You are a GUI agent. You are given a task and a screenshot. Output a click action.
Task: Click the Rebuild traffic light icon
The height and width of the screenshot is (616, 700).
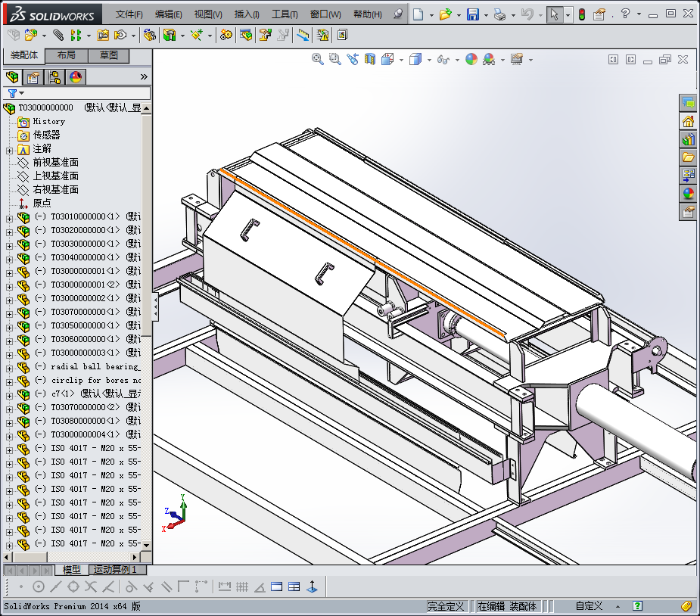pos(581,14)
